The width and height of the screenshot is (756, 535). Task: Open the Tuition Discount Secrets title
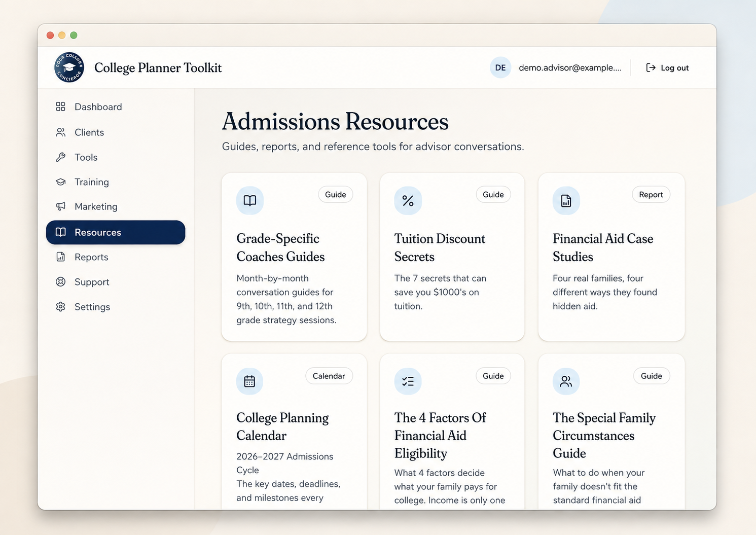click(x=440, y=247)
